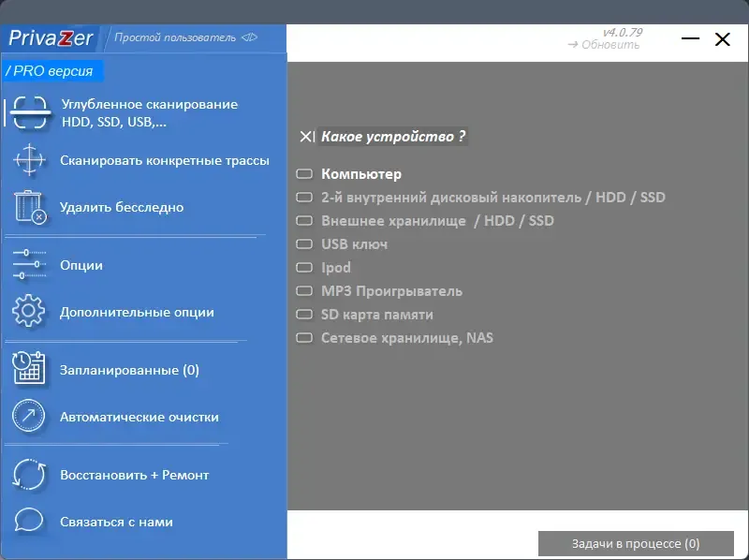The height and width of the screenshot is (560, 749).
Task: Select the Компьютер device checkbox
Action: tap(304, 173)
